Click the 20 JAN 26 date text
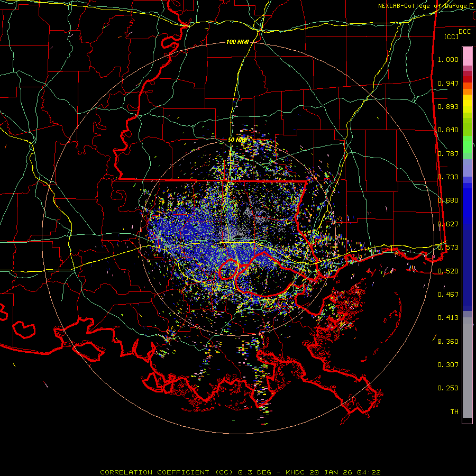This screenshot has height=476, width=476. (331, 472)
